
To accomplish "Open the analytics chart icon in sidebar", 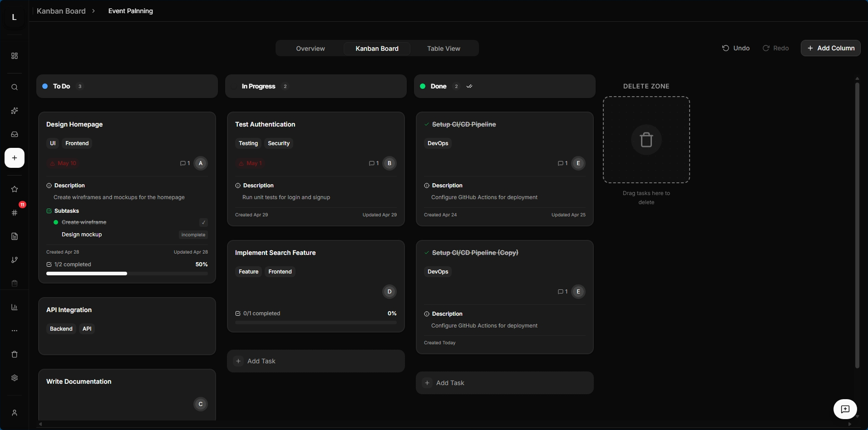I will click(x=14, y=307).
